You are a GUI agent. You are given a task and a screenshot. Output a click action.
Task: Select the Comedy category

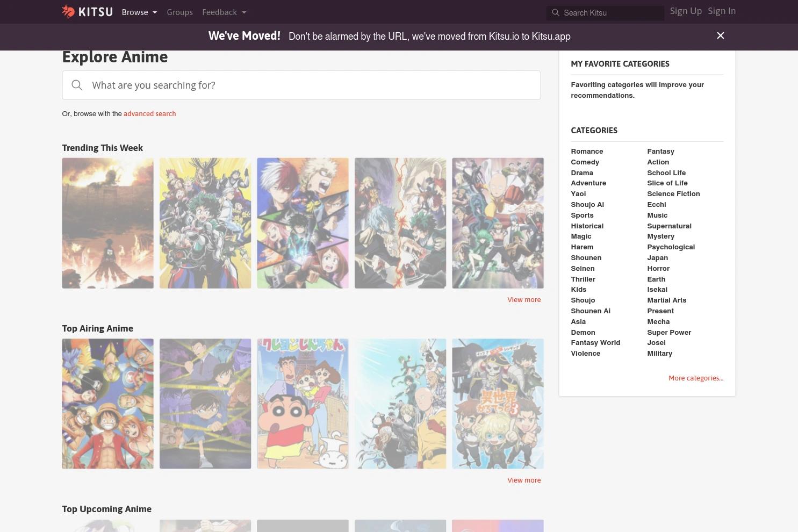click(x=585, y=162)
